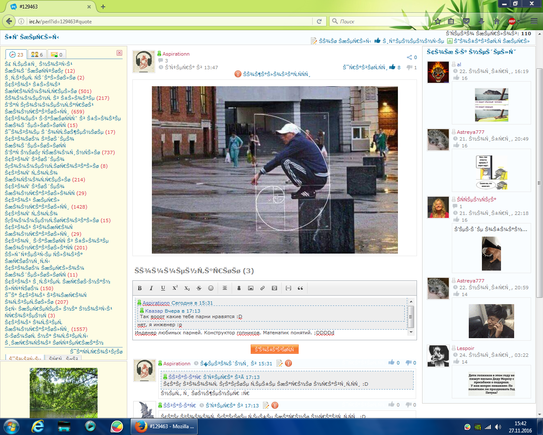This screenshot has width=543, height=435.
Task: Open the phone call thumbnail under Astreya777
Action: pos(491,321)
